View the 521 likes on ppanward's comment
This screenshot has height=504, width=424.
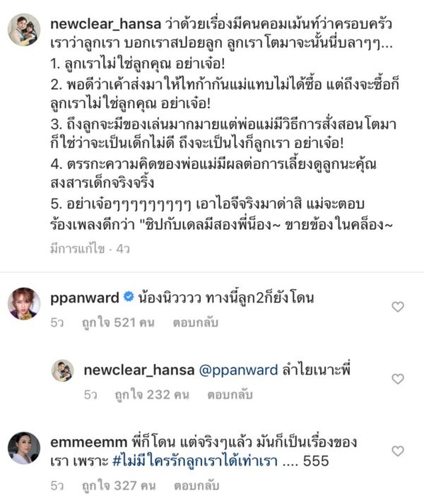point(118,322)
